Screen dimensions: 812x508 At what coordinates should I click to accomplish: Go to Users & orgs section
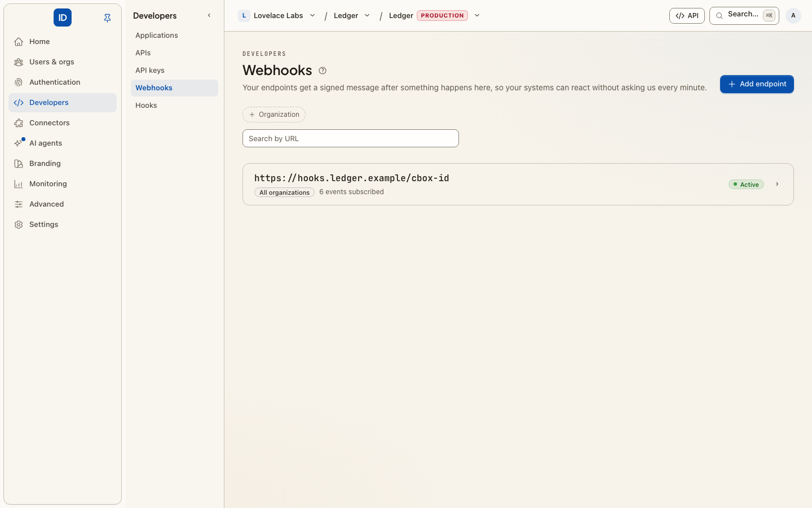[x=63, y=62]
